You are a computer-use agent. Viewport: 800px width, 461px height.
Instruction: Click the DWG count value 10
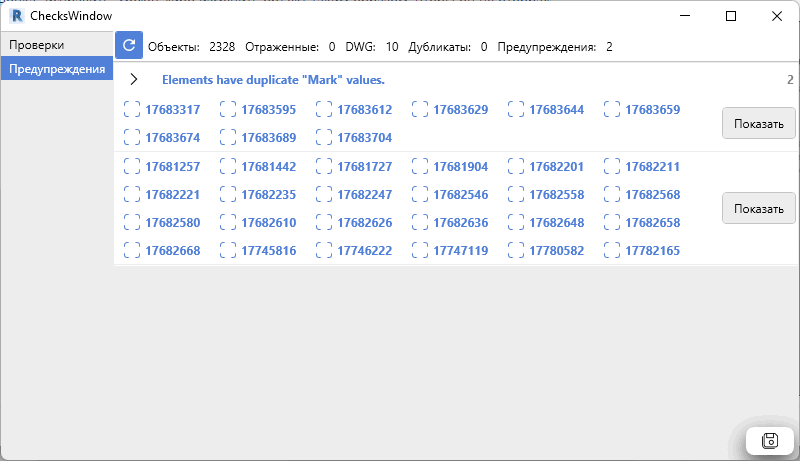pos(392,47)
